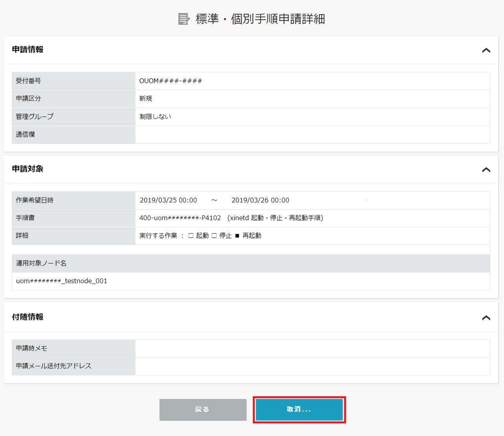Click the 申請対象 section heading
Image resolution: width=504 pixels, height=436 pixels.
[x=28, y=169]
